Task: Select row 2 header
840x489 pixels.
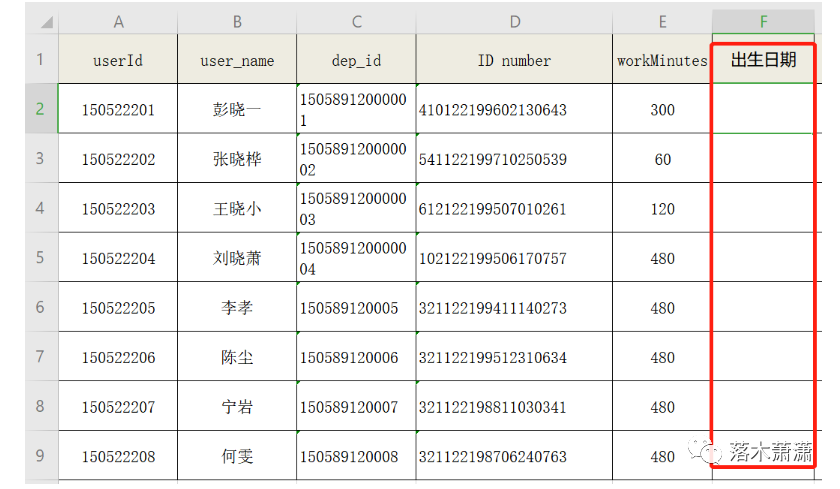Action: [41, 109]
